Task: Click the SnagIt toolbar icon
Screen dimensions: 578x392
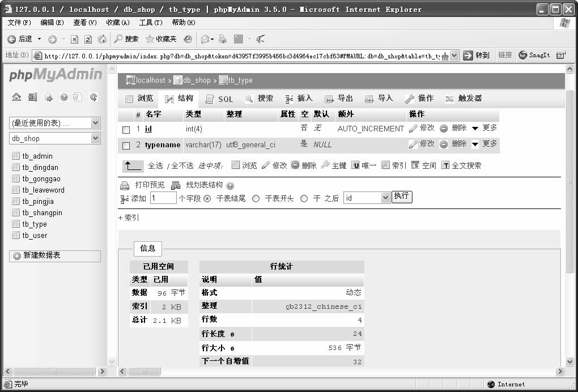Action: 522,55
